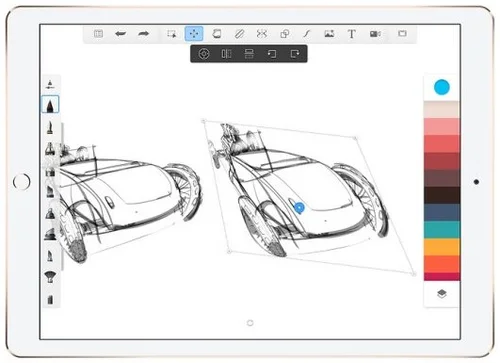This screenshot has height=363, width=500.
Task: Select the Text tool
Action: click(352, 34)
